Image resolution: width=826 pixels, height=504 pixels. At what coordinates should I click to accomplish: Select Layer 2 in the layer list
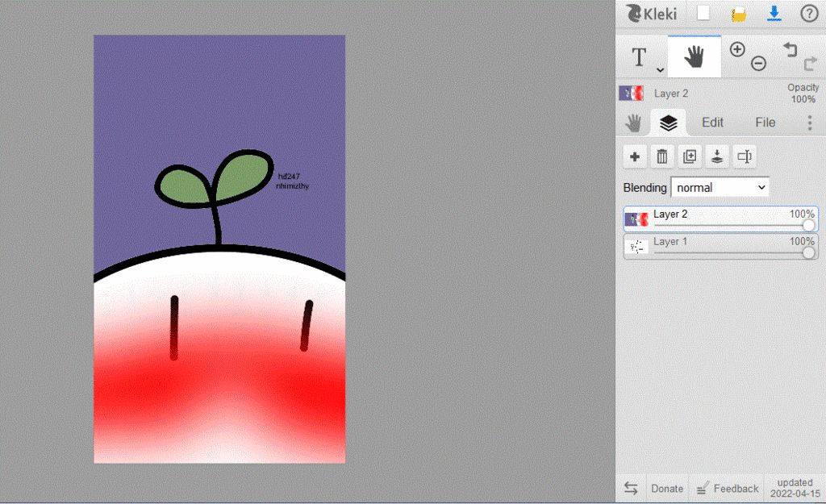720,219
